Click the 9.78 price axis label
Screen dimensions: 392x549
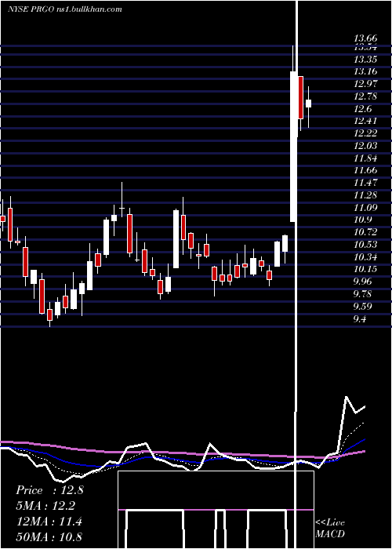(x=362, y=294)
